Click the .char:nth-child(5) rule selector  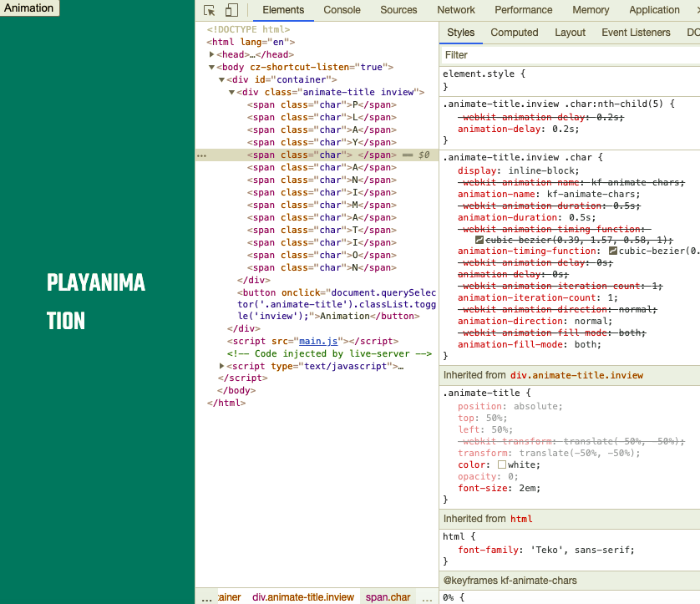(x=553, y=104)
